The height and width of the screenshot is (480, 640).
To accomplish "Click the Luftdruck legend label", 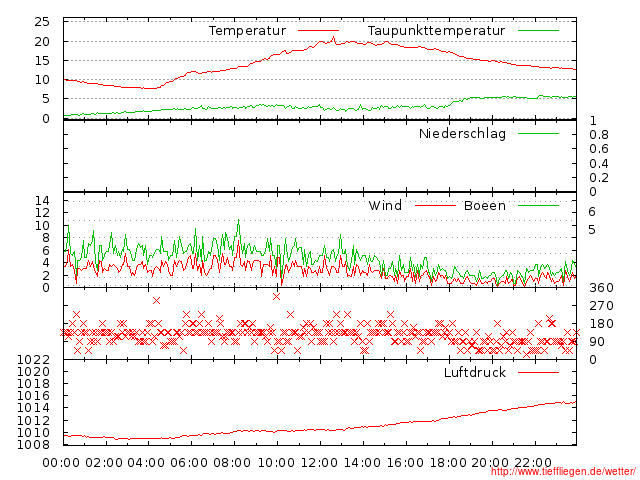I will point(475,372).
